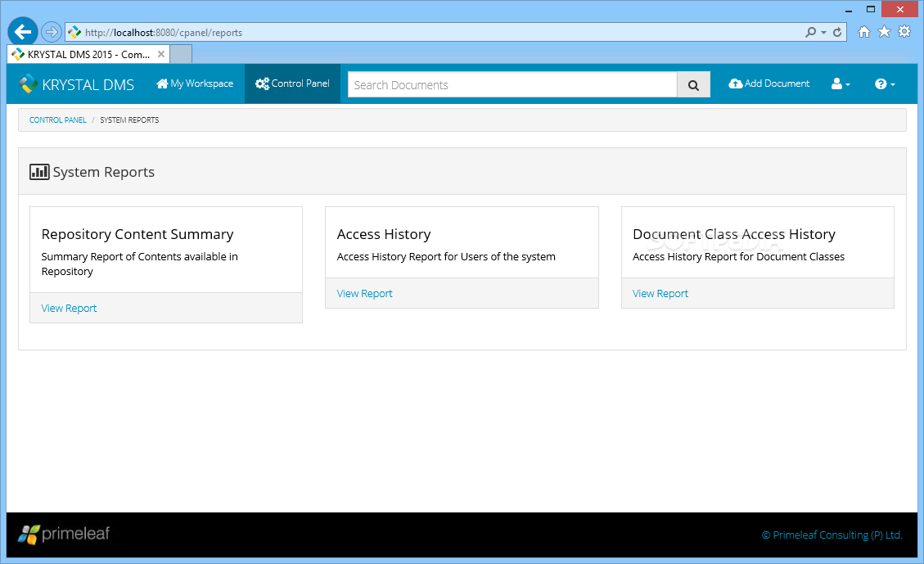924x564 pixels.
Task: Focus the Search Documents field
Action: [512, 85]
